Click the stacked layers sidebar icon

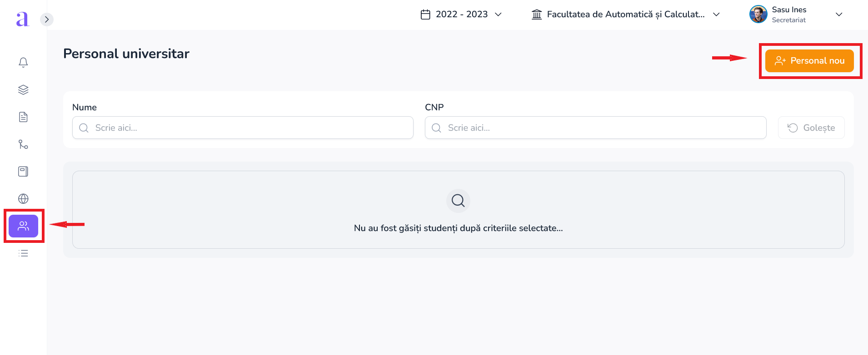[23, 90]
